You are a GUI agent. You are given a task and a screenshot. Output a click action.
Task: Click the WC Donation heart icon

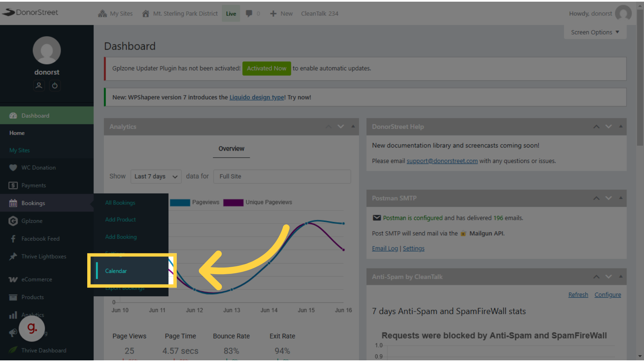tap(13, 168)
